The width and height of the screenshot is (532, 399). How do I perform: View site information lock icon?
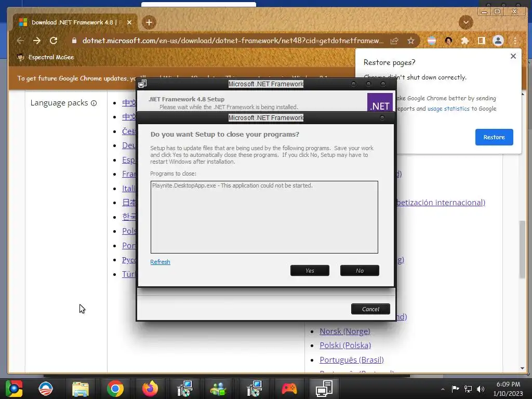(74, 41)
